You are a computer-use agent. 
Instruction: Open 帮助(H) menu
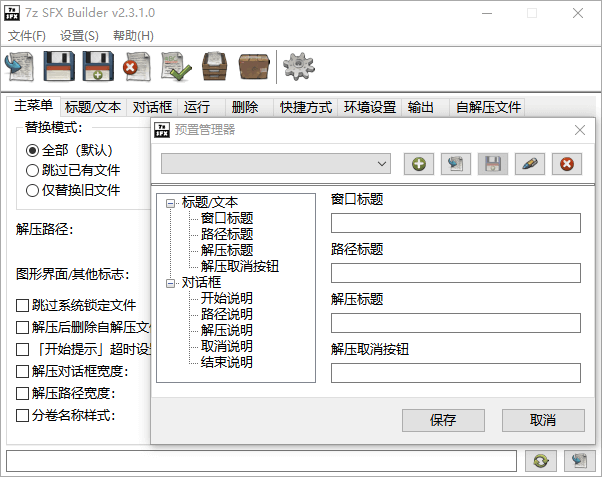133,36
